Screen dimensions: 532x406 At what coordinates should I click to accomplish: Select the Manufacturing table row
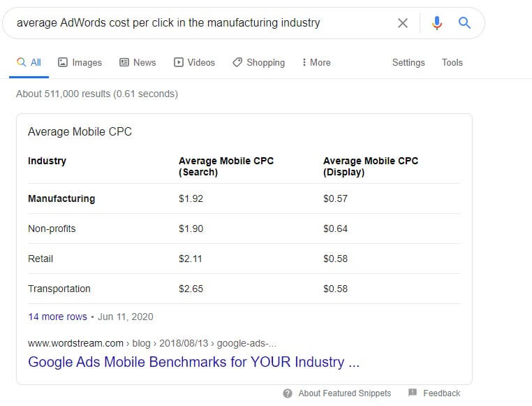coord(244,198)
